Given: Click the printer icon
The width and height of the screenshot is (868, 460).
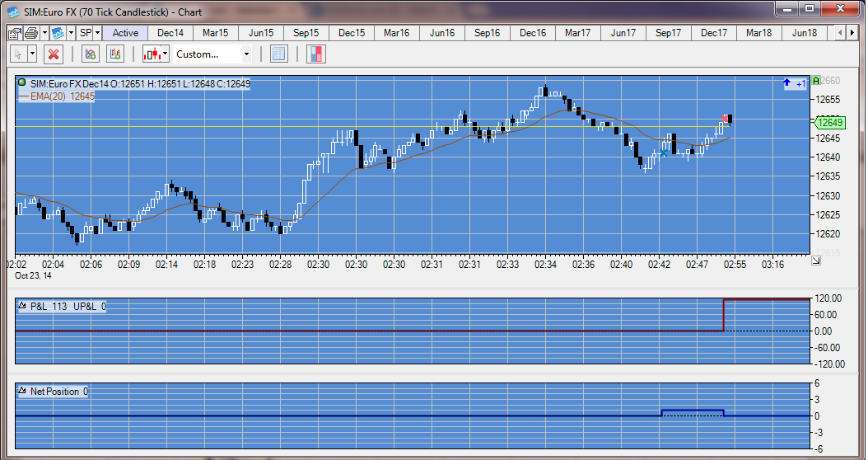Looking at the screenshot, I should (31, 33).
